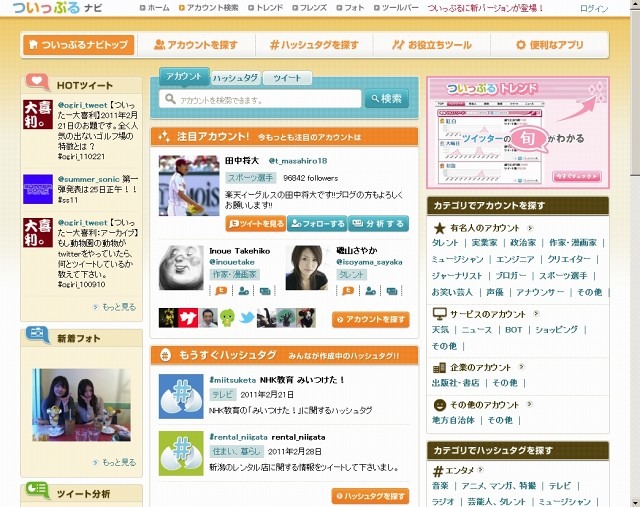The image size is (640, 507).
Task: Click フォローする for 田中将大
Action: point(317,224)
